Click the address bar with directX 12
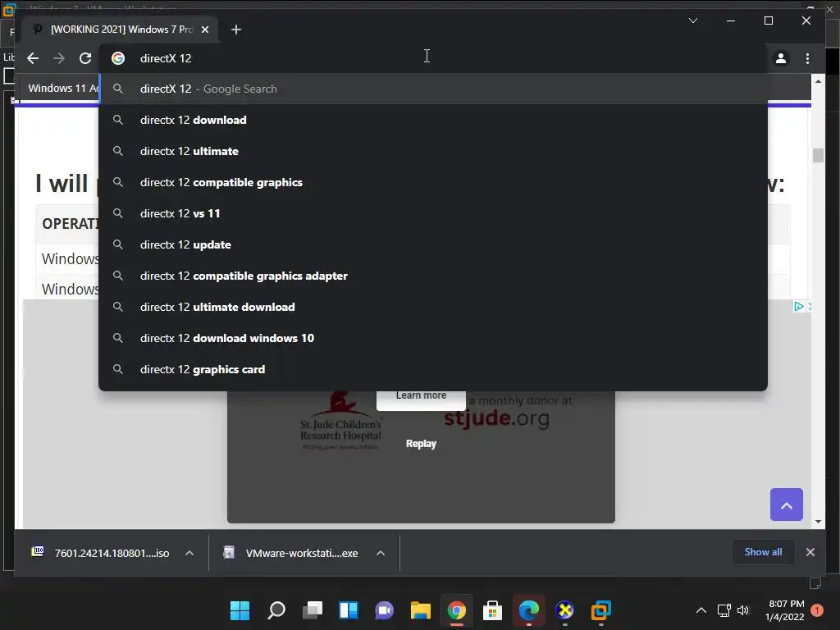Viewport: 840px width, 630px height. point(433,58)
